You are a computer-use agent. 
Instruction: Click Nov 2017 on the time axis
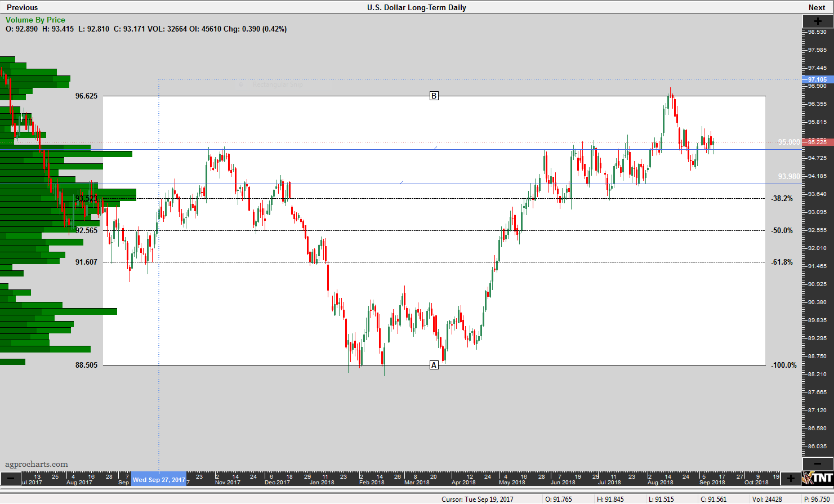click(228, 483)
